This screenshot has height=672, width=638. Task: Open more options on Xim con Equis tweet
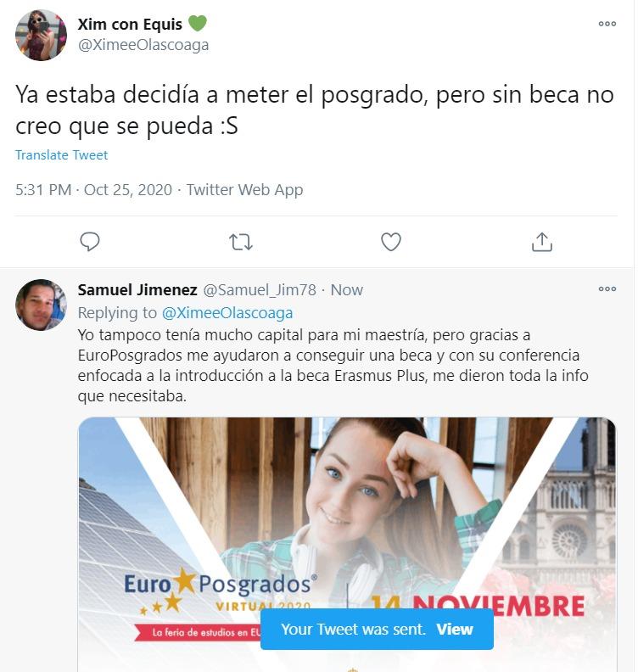pyautogui.click(x=607, y=24)
